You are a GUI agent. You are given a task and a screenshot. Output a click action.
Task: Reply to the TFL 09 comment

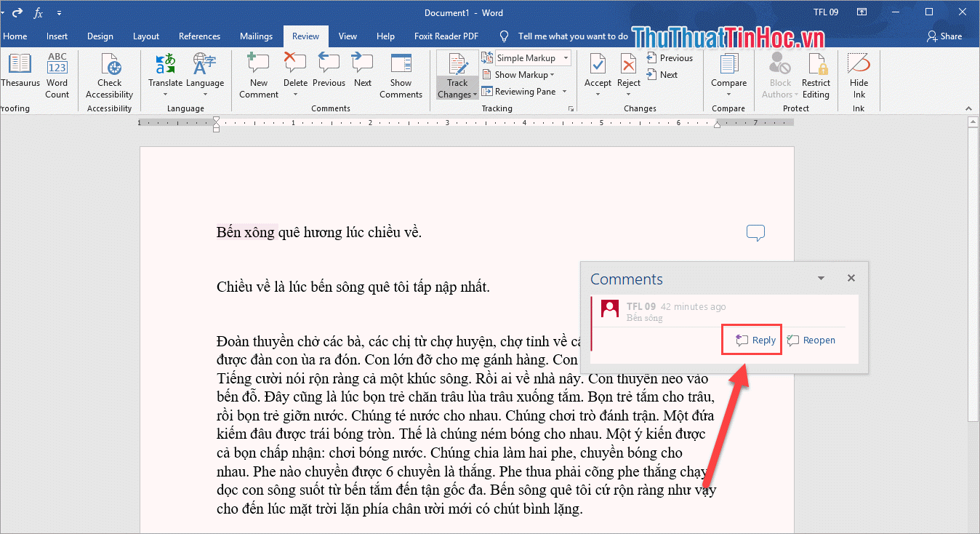point(756,340)
